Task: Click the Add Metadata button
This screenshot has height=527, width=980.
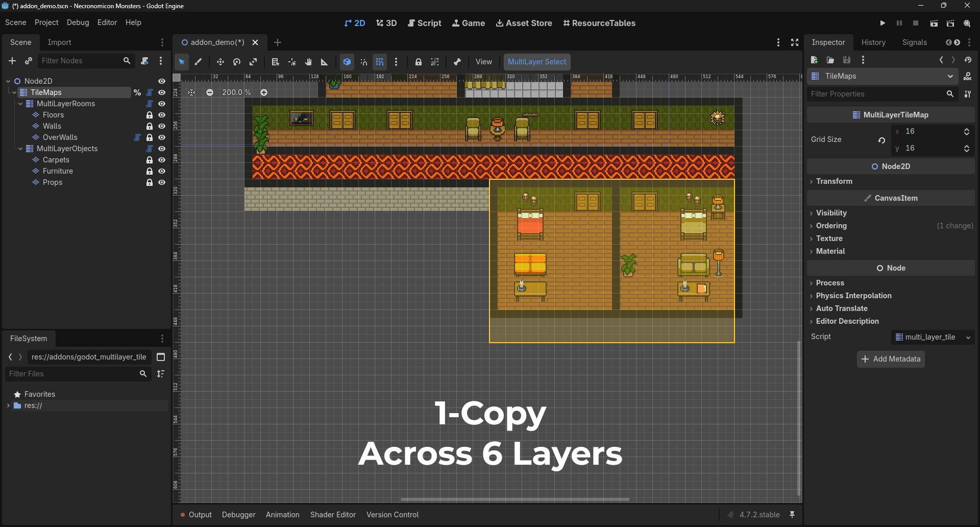Action: 891,359
